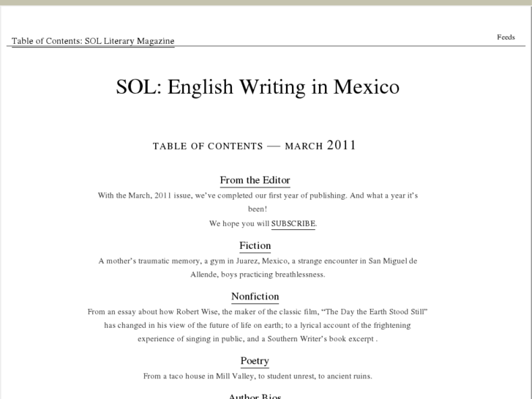Click text 'From a taco house in Mill Valley'
Viewport: 532px width, 399px height.
pos(199,376)
